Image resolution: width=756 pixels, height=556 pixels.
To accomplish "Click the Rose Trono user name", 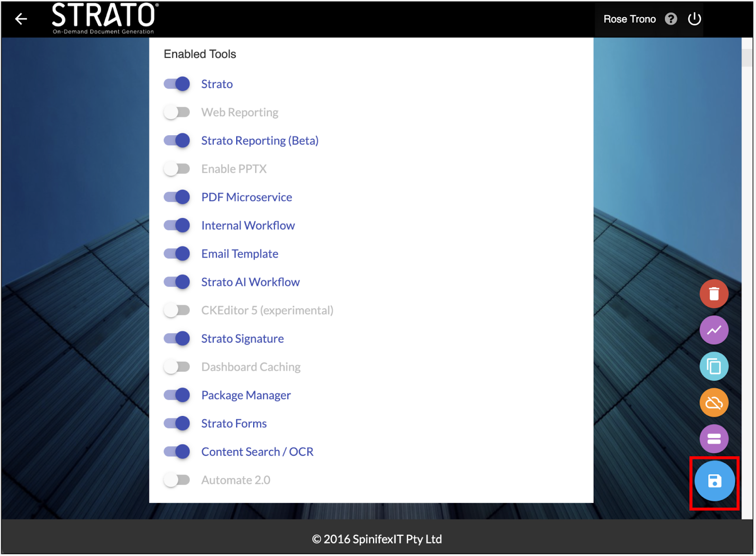I will [x=629, y=19].
